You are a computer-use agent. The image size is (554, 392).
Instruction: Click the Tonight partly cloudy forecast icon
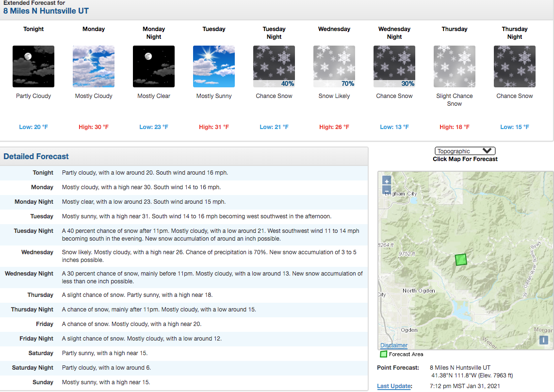pyautogui.click(x=33, y=66)
